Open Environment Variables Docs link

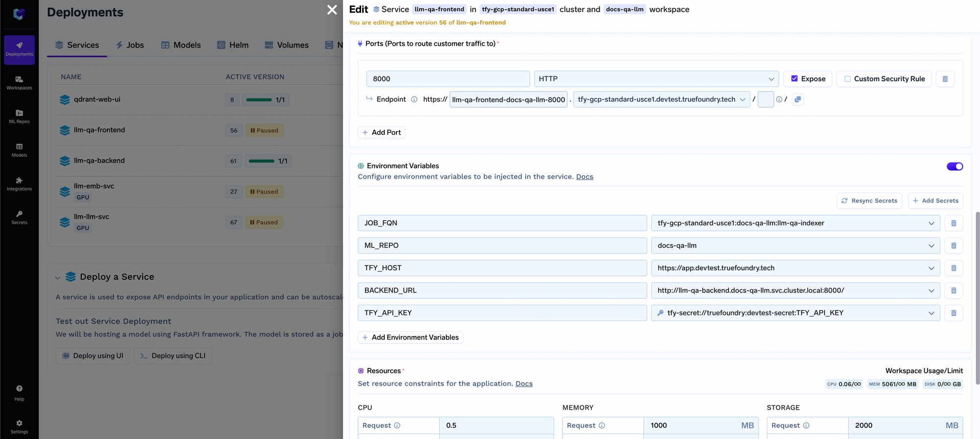585,177
